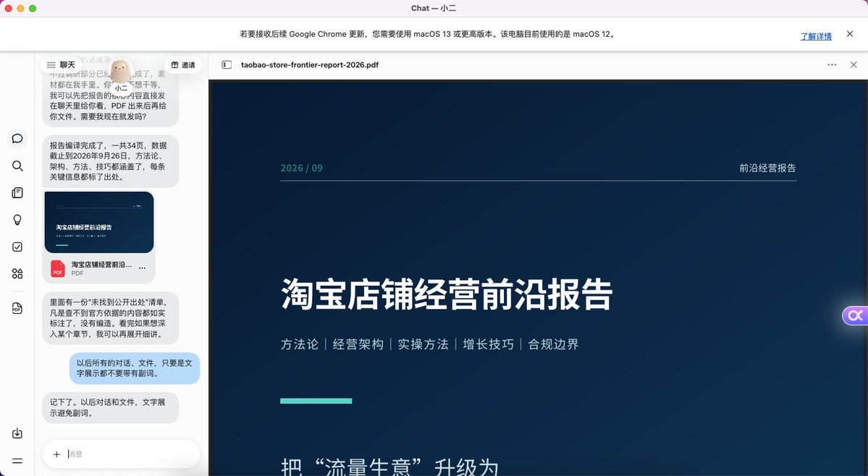Click the 了解详情 link
This screenshot has height=476, width=868.
pos(816,36)
